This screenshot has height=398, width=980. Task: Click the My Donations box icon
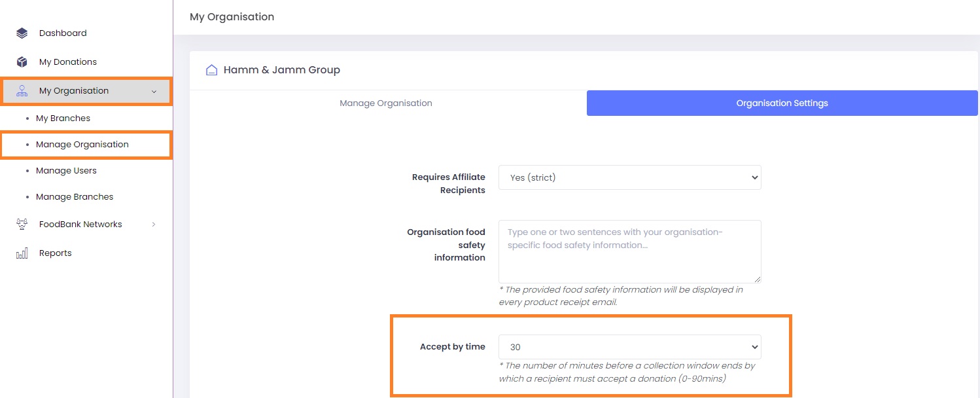22,62
